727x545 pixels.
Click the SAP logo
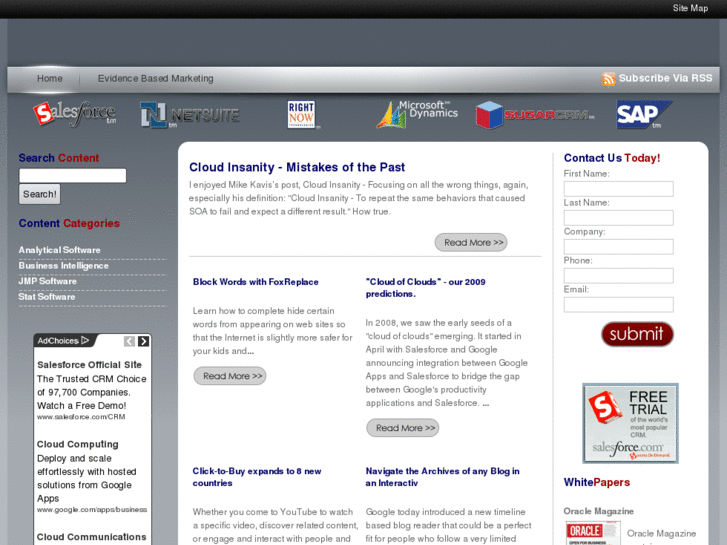[x=644, y=114]
